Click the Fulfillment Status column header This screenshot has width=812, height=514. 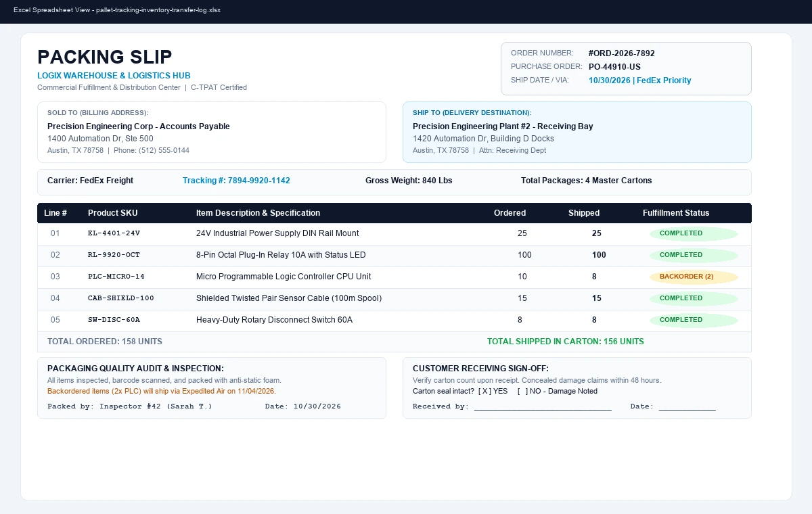click(676, 213)
